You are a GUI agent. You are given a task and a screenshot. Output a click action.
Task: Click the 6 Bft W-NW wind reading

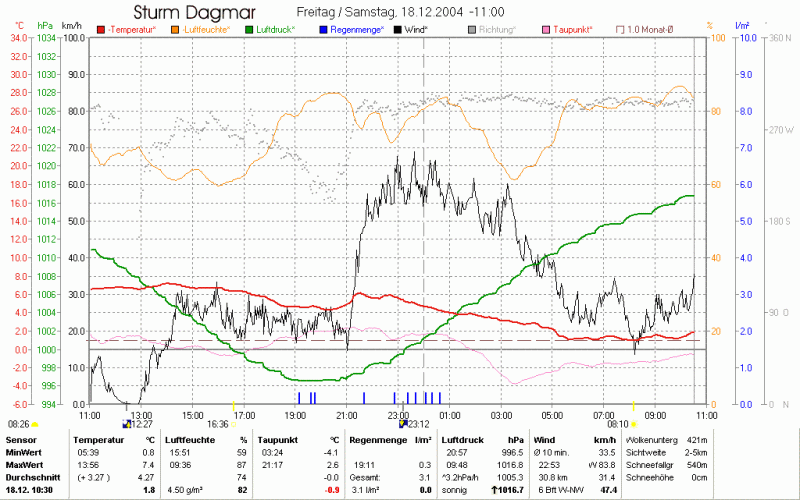point(562,490)
